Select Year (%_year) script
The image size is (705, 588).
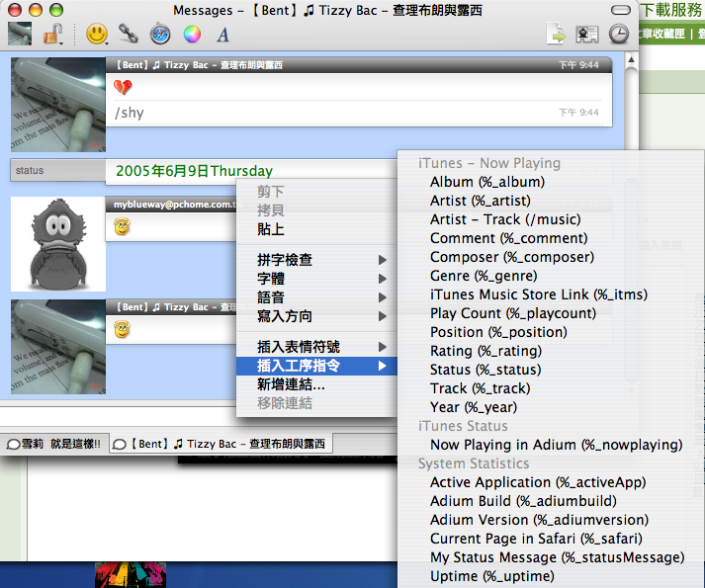click(x=551, y=407)
